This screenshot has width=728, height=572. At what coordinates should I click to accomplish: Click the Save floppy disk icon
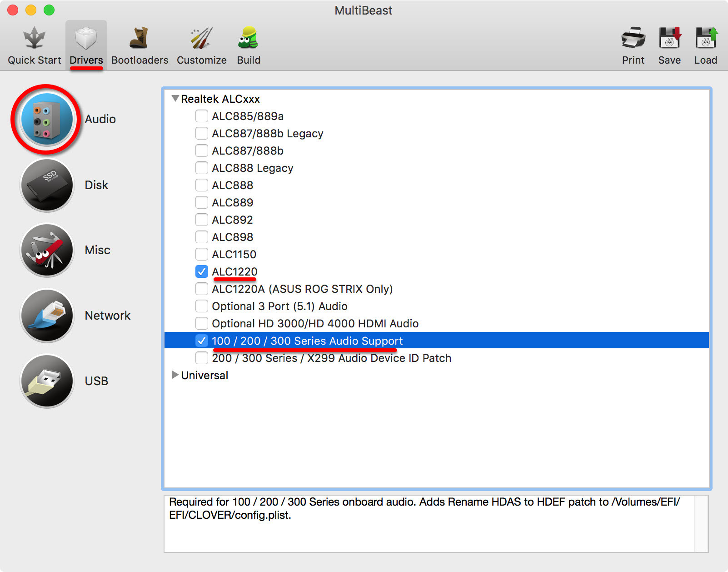(x=669, y=38)
